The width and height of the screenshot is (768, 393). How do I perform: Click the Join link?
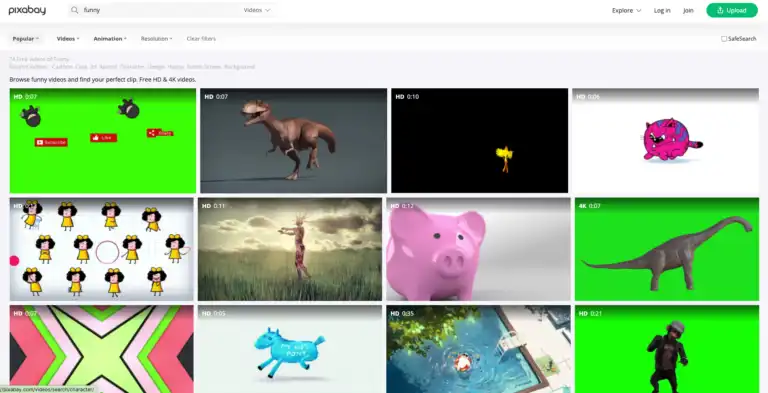point(688,10)
